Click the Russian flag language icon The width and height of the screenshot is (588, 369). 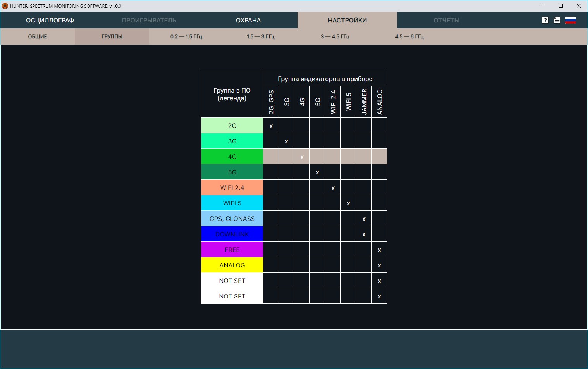tap(570, 20)
